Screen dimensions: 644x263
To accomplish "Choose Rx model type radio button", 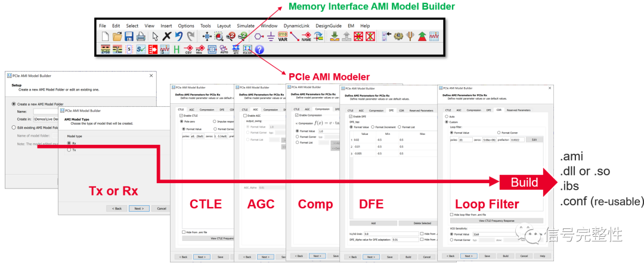I will (x=69, y=143).
